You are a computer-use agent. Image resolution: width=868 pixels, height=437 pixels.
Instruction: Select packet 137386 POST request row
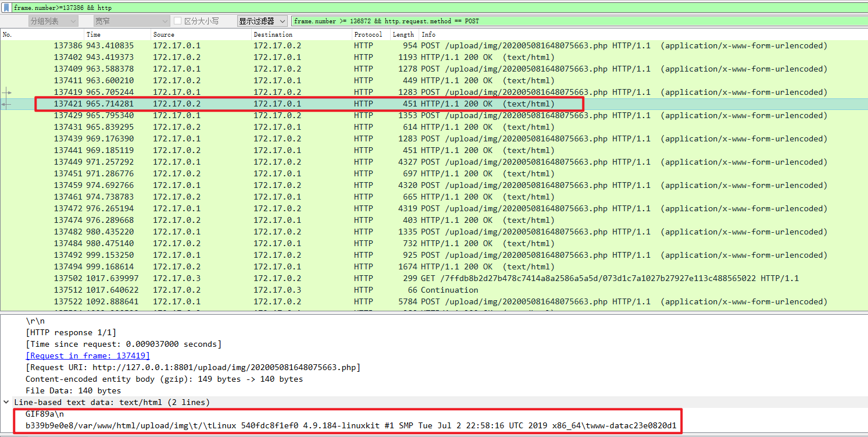click(x=407, y=45)
